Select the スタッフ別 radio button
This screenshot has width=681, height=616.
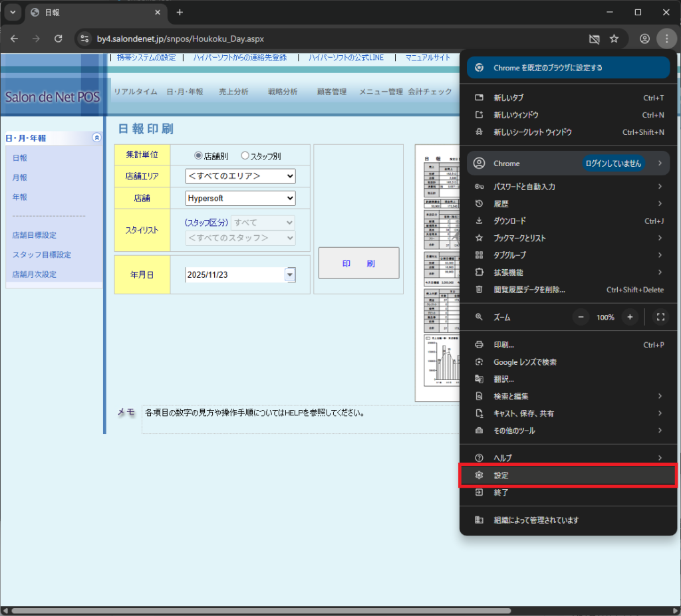(x=245, y=155)
